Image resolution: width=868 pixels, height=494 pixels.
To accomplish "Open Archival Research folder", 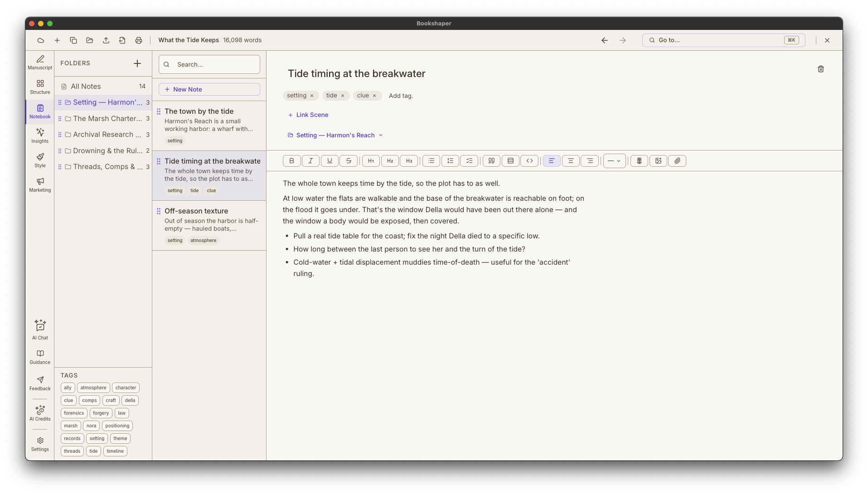I will pos(103,135).
